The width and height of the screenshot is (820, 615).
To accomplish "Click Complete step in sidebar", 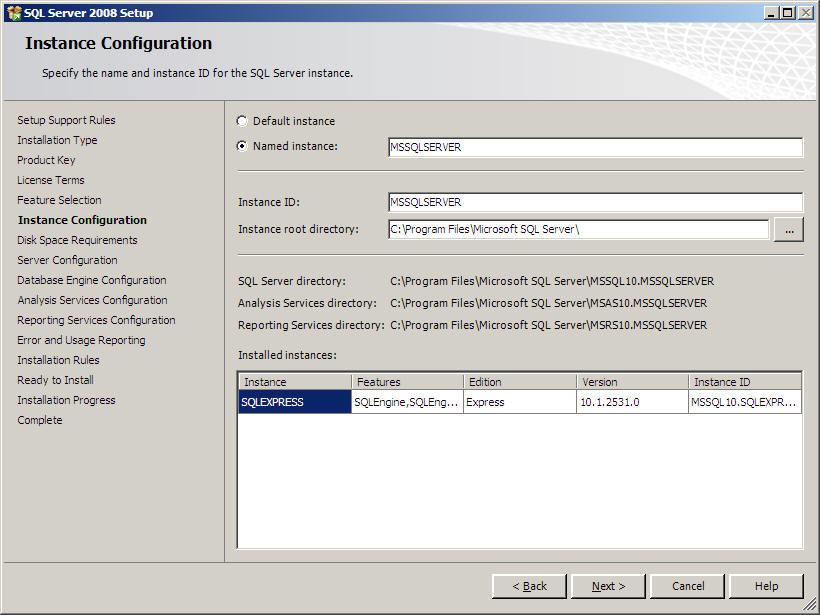I will tap(40, 420).
